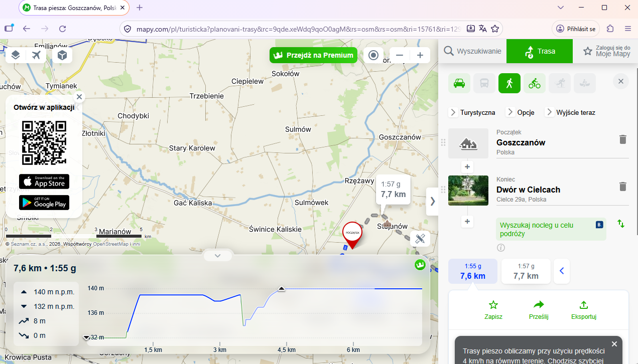The image size is (638, 364).
Task: Delete the Goszczanów start point
Action: pos(623,139)
